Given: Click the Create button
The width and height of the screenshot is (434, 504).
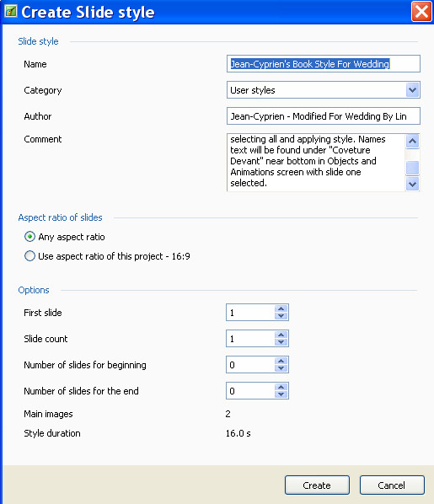Looking at the screenshot, I should click(317, 485).
